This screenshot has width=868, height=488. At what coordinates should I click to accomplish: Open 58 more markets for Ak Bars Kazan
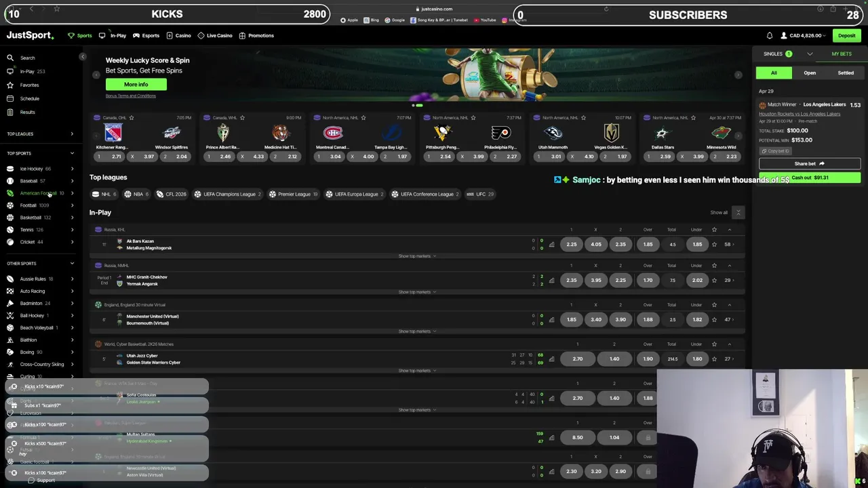(730, 245)
